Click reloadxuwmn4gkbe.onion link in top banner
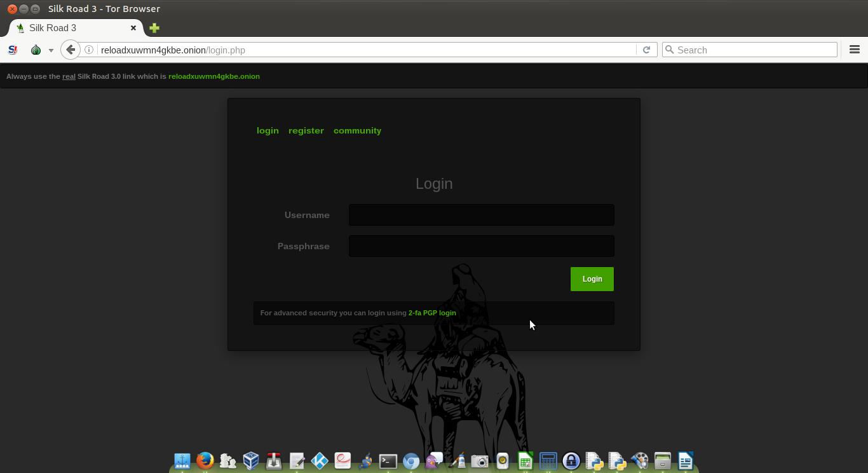Screen dimensions: 868x473 pyautogui.click(x=214, y=76)
